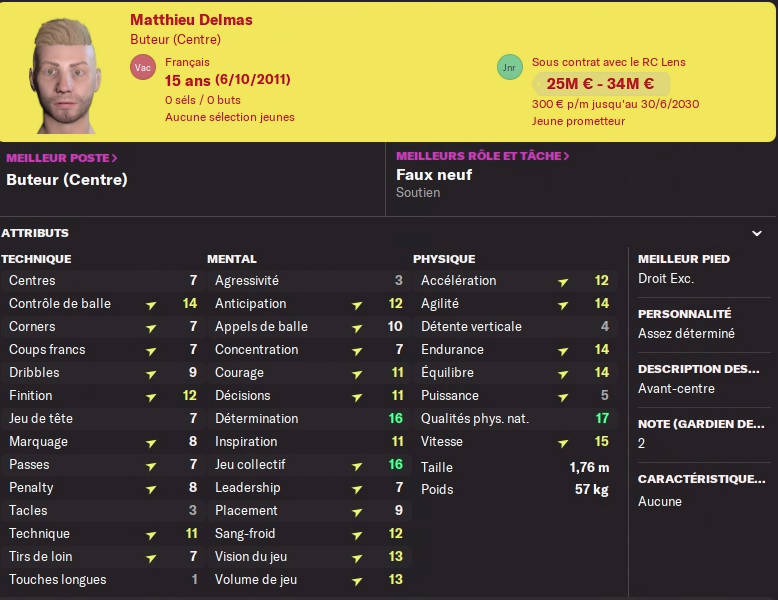The image size is (778, 600).
Task: Expand the MEILLEURS RÔLE ET TÂCHE header
Action: pos(482,156)
